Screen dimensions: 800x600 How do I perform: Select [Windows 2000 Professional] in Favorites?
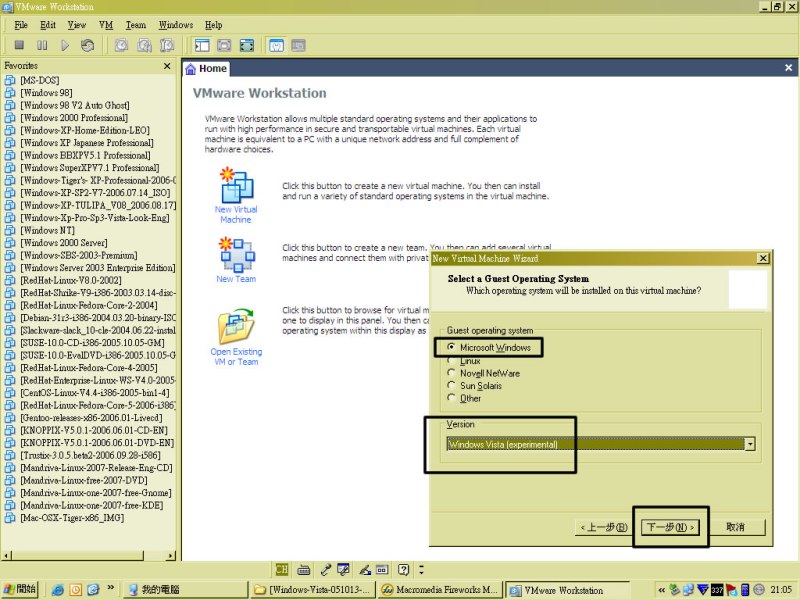[x=74, y=118]
